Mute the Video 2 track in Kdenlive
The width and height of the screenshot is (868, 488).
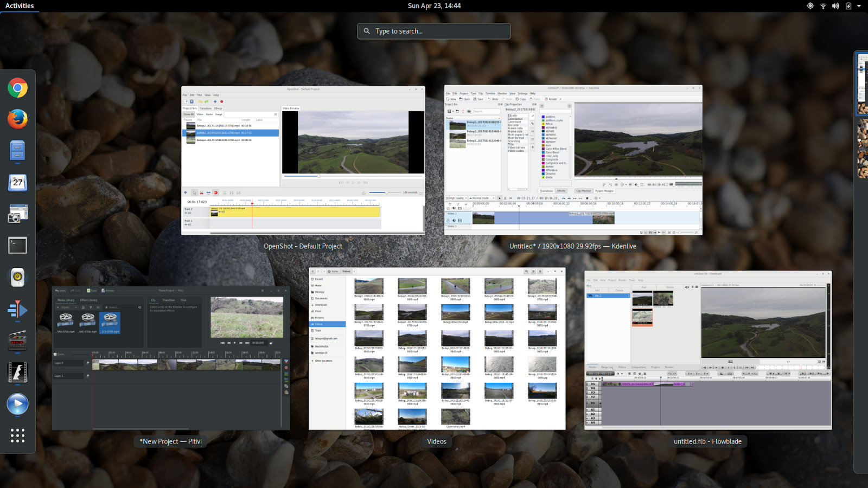454,221
